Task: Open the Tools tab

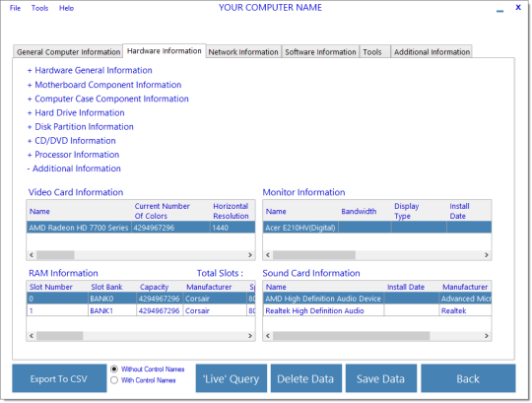Action: (374, 52)
